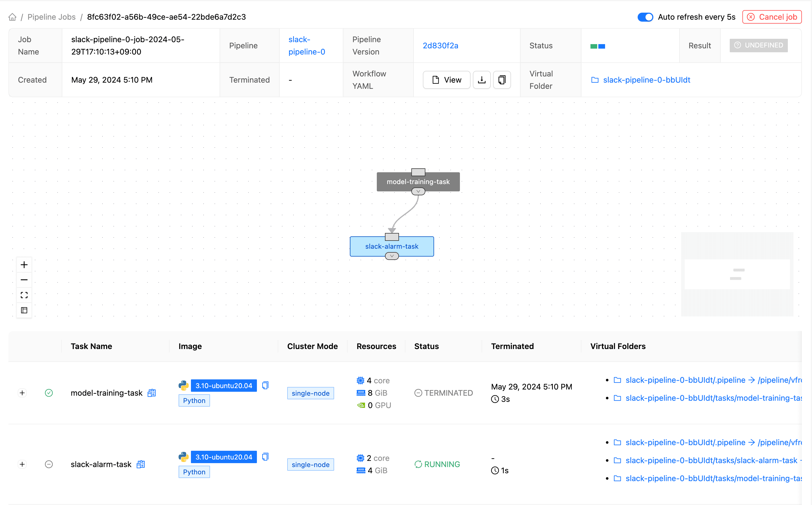Image resolution: width=812 pixels, height=505 pixels.
Task: Click the RUNNING status label
Action: click(x=437, y=464)
